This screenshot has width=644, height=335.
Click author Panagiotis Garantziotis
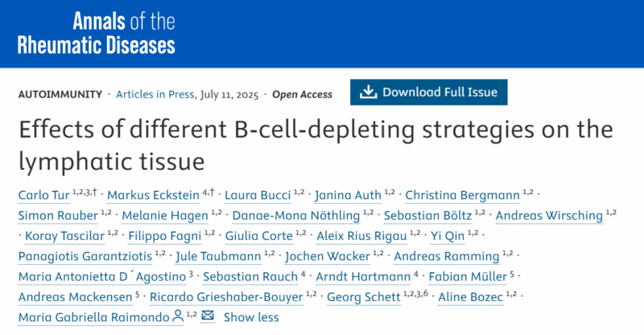(x=85, y=256)
